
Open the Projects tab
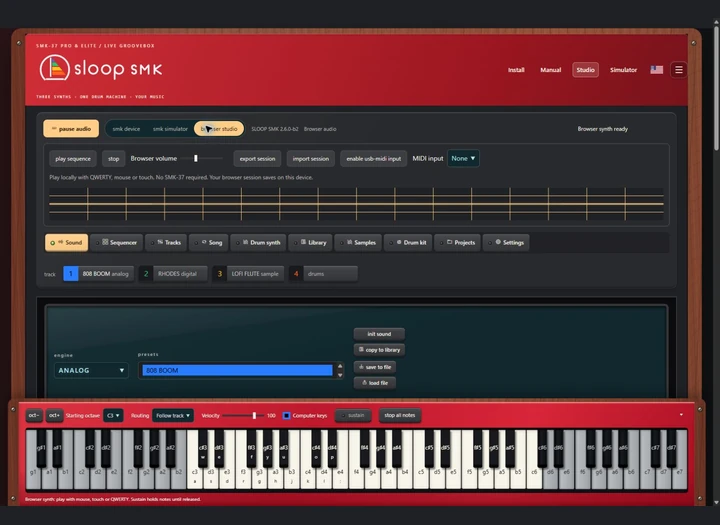click(458, 243)
